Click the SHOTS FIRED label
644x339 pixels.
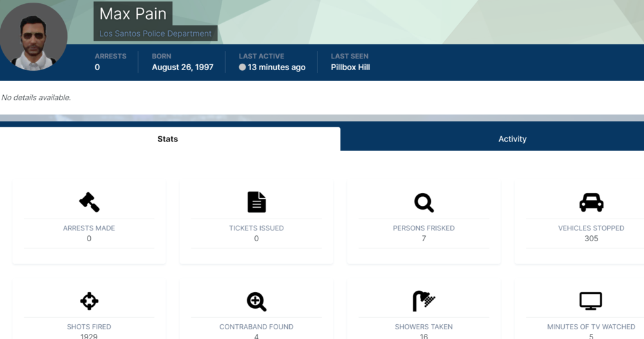click(x=89, y=327)
